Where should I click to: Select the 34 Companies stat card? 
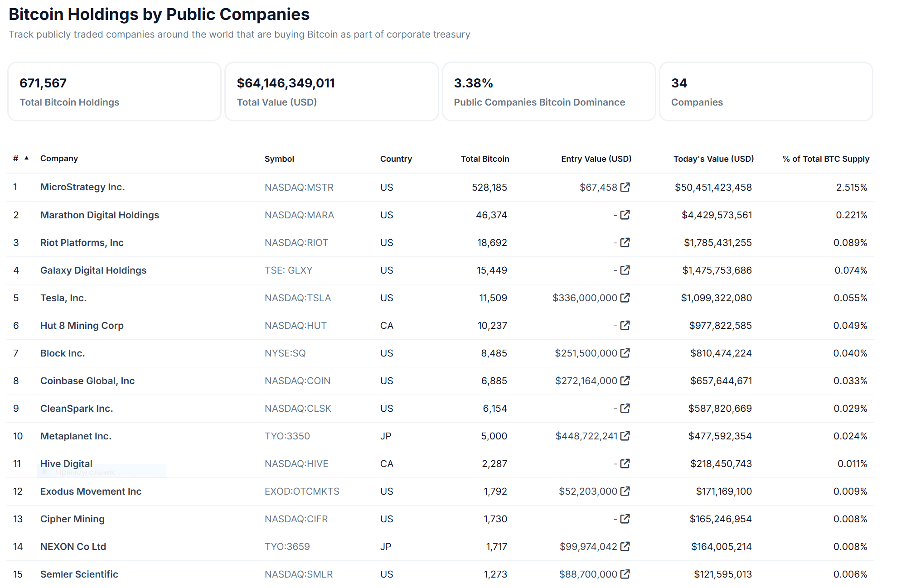click(x=766, y=92)
